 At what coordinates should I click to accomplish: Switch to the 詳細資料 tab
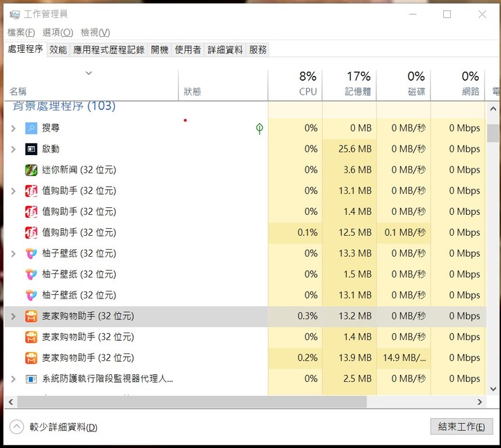pos(225,50)
